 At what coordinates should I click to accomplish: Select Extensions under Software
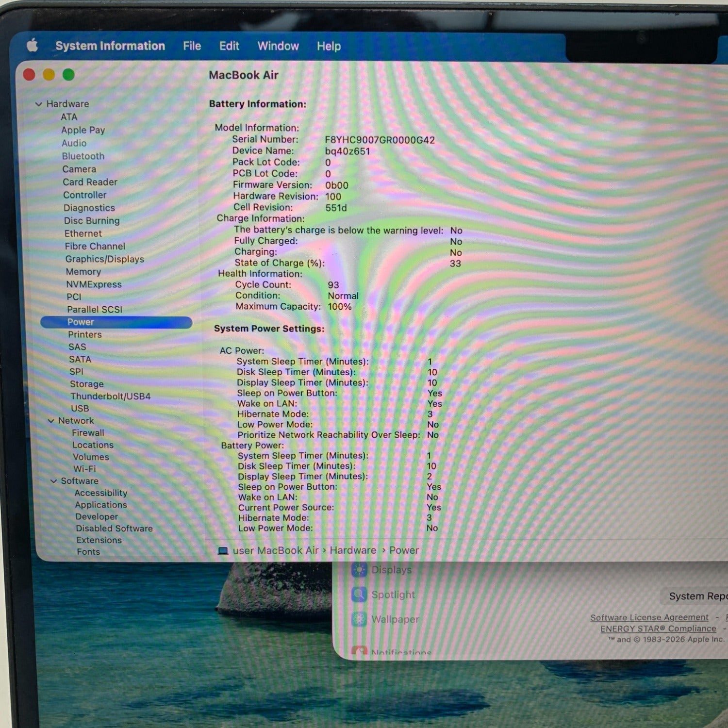tap(99, 540)
